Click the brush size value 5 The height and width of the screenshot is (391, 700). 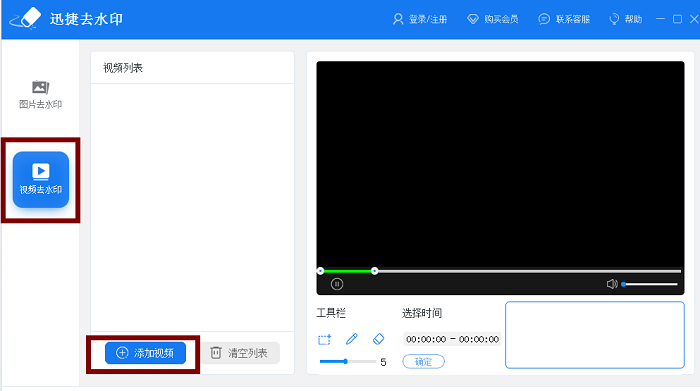tap(383, 362)
